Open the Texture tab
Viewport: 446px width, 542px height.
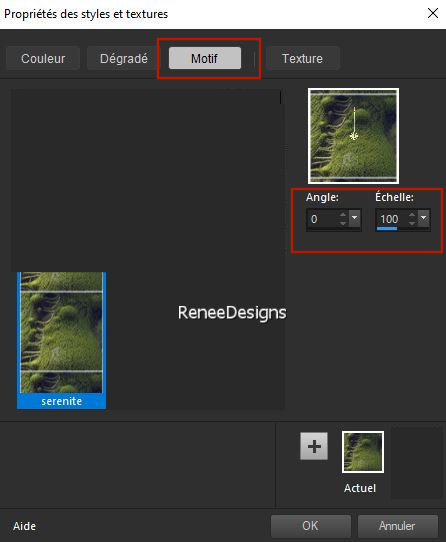[303, 58]
